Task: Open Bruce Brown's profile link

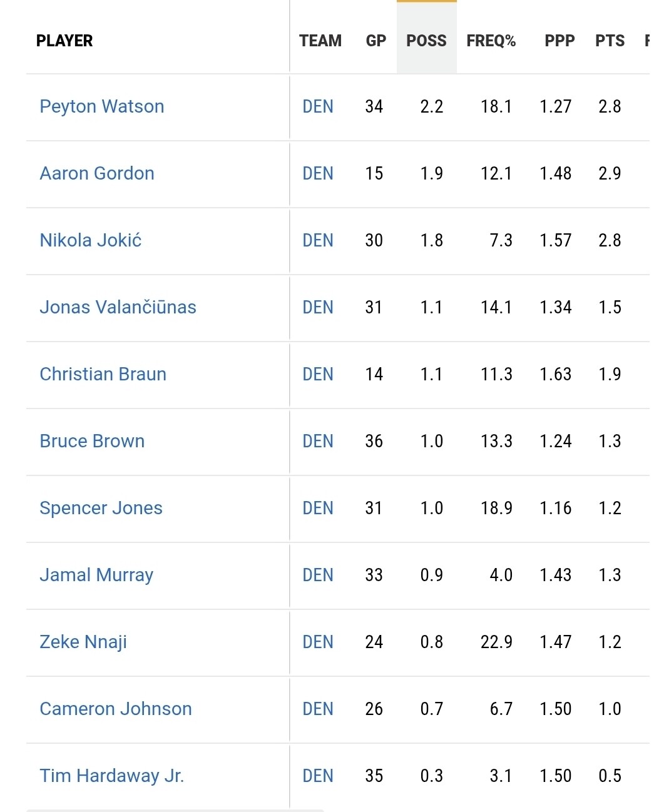Action: tap(92, 441)
